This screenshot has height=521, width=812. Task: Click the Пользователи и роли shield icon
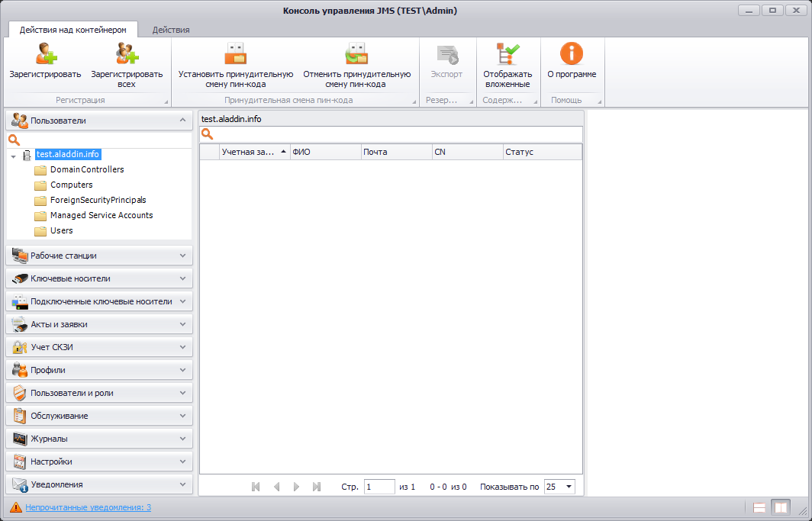coord(20,393)
